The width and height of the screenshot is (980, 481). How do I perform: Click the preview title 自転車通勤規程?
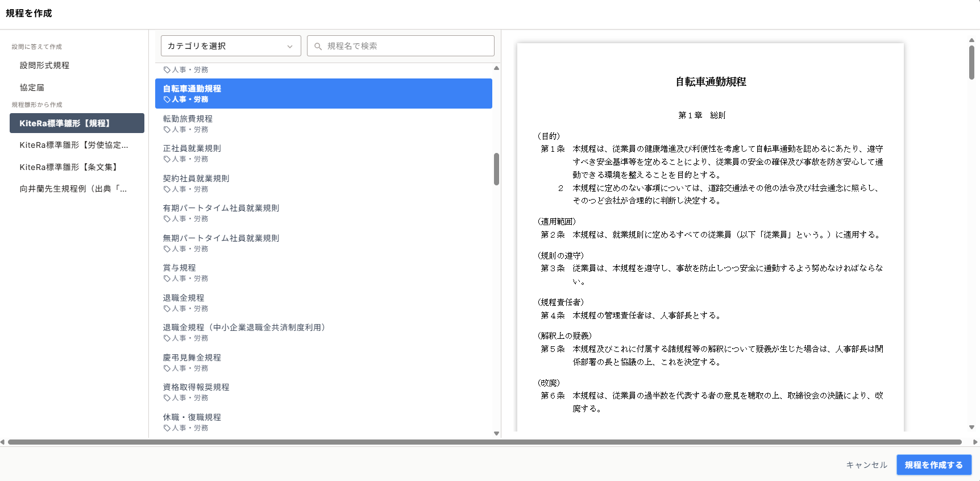(x=711, y=82)
